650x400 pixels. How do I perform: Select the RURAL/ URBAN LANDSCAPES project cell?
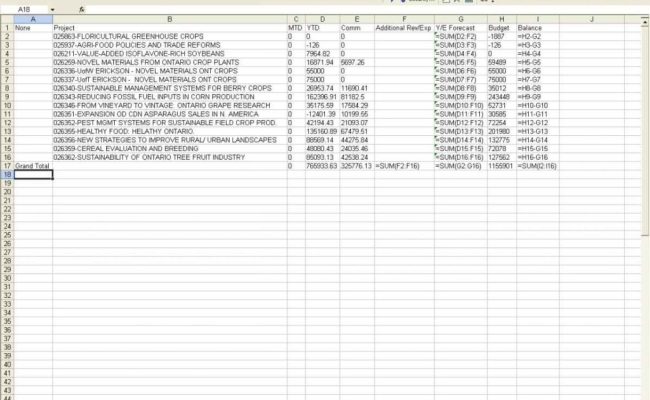[170, 140]
